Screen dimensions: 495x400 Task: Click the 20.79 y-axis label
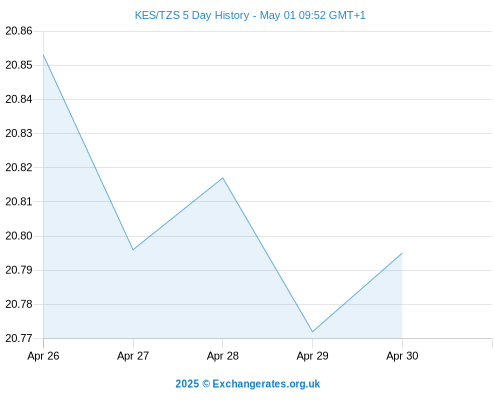19,270
